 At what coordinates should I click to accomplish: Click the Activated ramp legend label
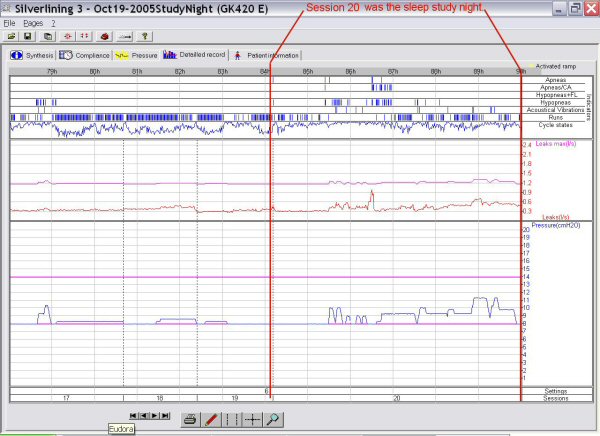[x=556, y=66]
